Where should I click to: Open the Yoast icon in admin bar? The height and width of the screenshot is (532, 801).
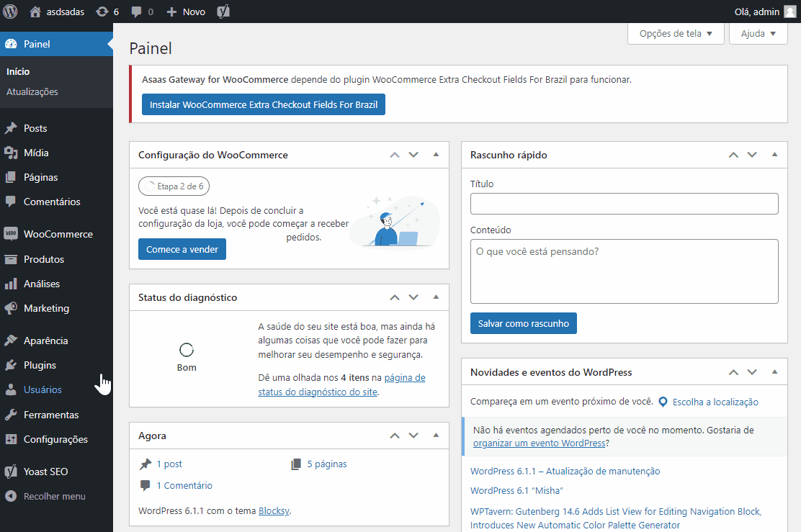point(223,12)
